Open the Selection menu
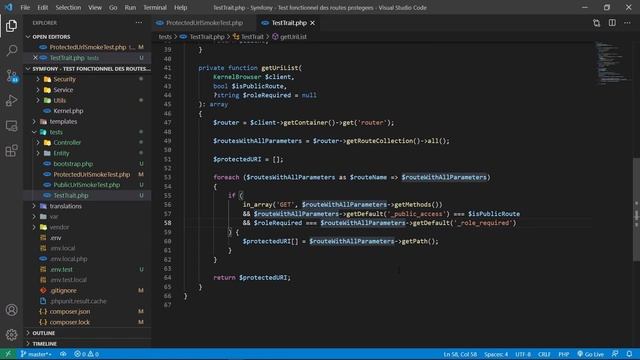Viewport: 640px width, 360px height. coord(68,7)
